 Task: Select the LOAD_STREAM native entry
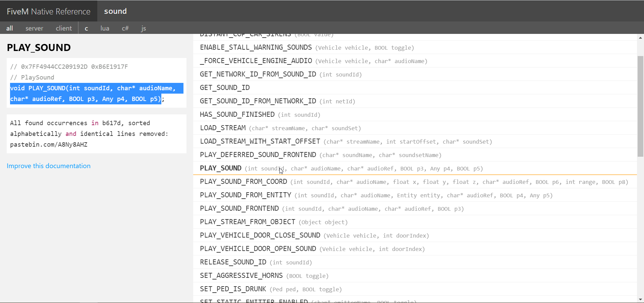tap(223, 128)
